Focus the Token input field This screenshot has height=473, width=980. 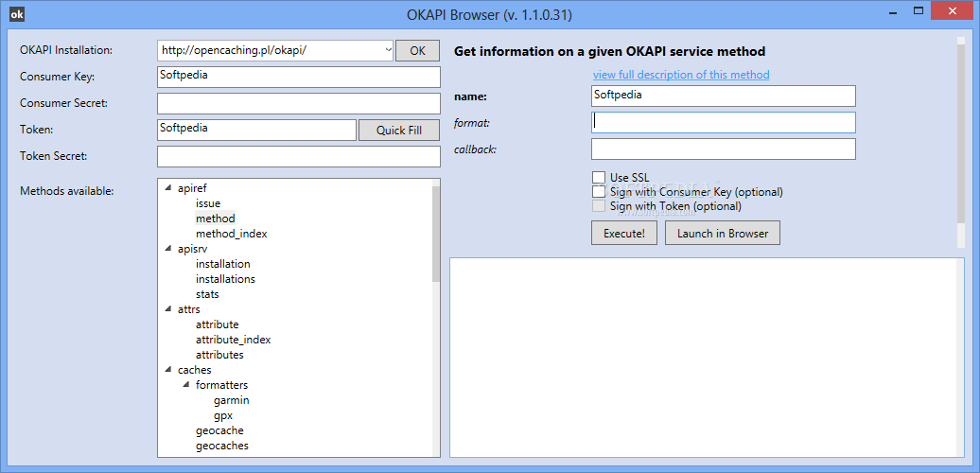click(256, 130)
